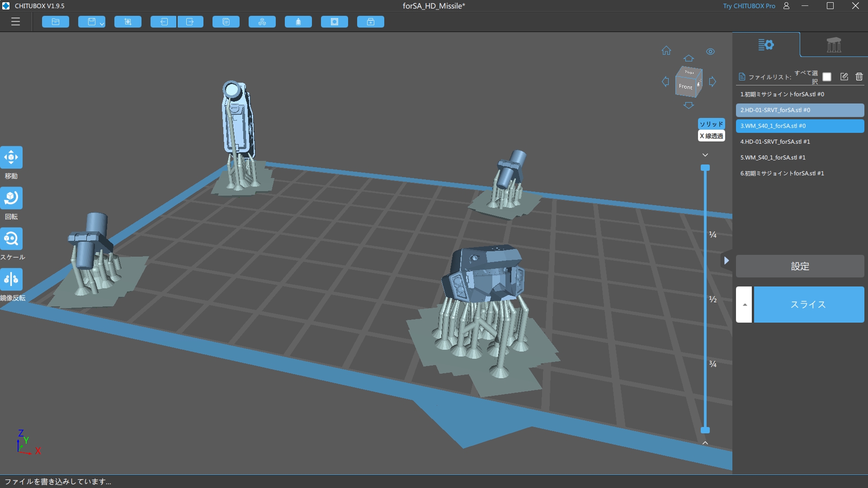Collapse the right panel with triangle arrow
The image size is (868, 488).
click(x=726, y=260)
